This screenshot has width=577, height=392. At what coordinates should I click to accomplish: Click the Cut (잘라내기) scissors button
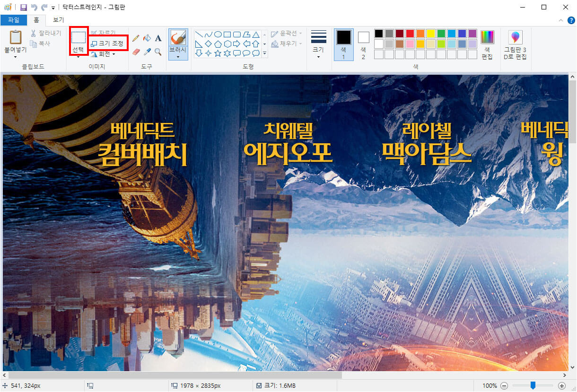(46, 33)
